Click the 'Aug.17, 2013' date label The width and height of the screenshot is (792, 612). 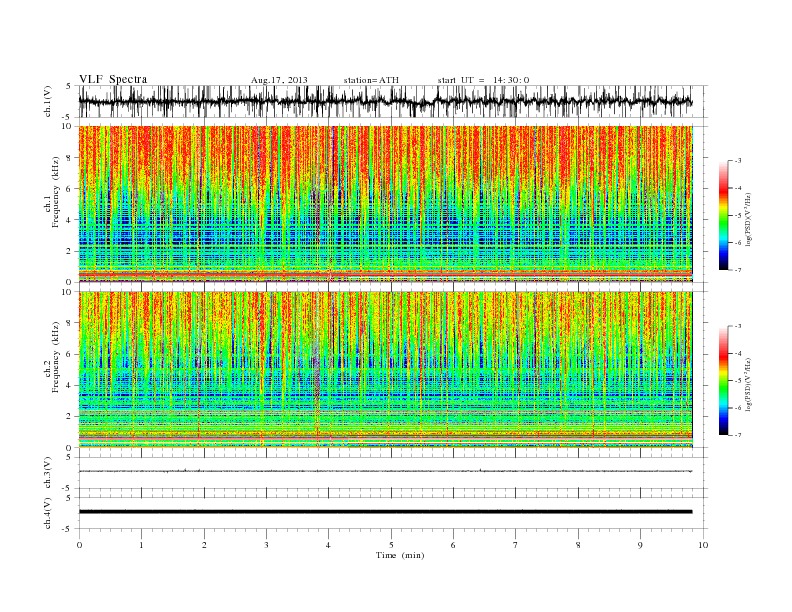tap(279, 80)
